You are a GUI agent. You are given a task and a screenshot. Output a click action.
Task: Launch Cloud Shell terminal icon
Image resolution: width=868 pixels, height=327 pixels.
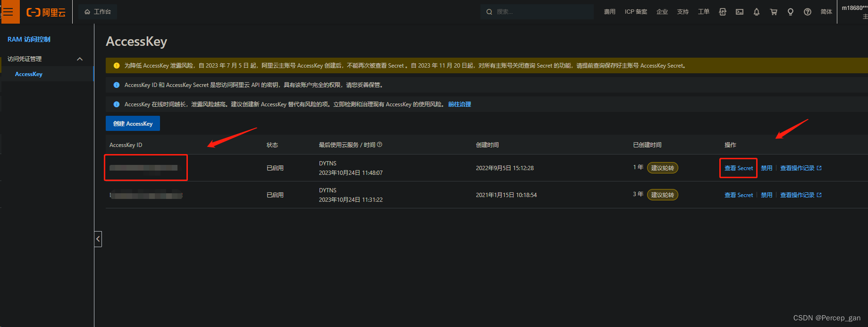tap(740, 12)
